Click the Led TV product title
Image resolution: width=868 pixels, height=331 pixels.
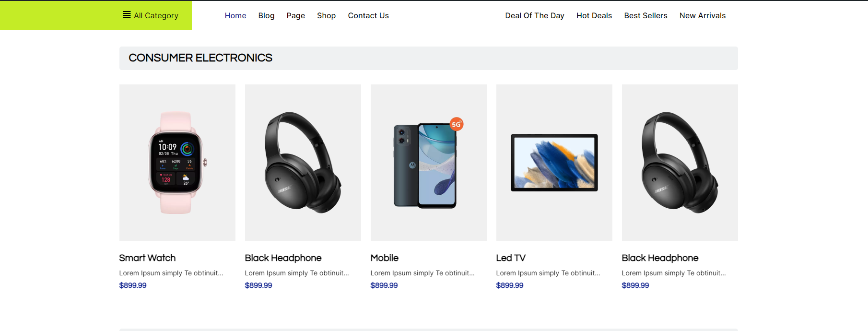[x=510, y=258]
